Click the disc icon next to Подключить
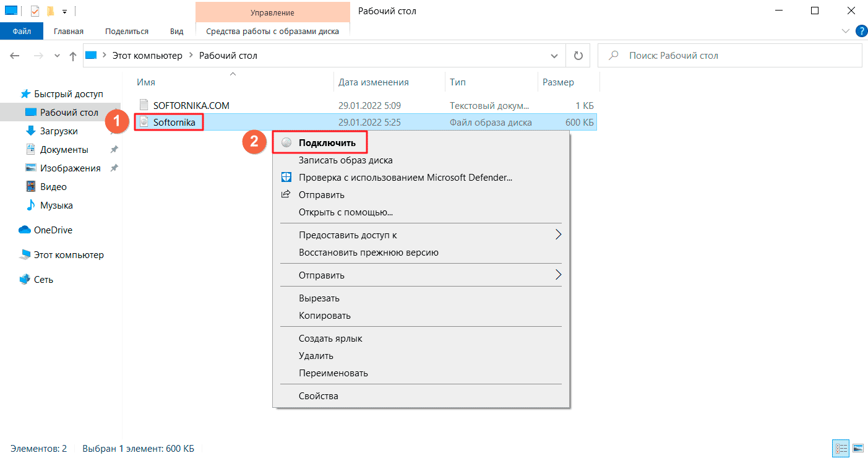 [x=286, y=142]
